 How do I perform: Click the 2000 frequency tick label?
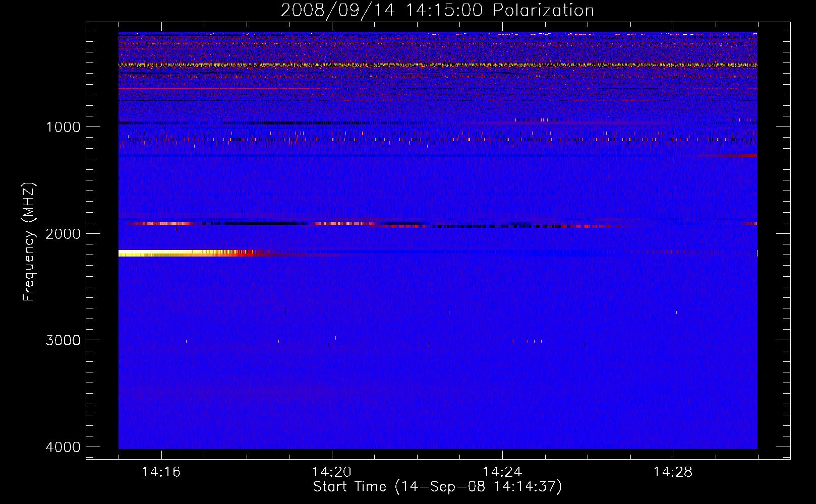tap(63, 233)
